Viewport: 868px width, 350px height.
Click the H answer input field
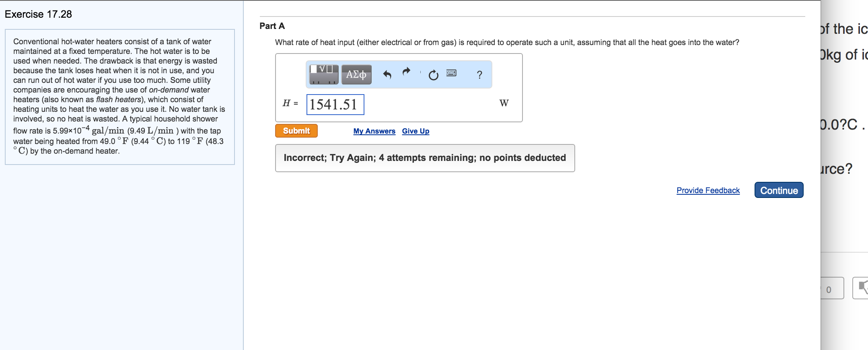coord(335,105)
